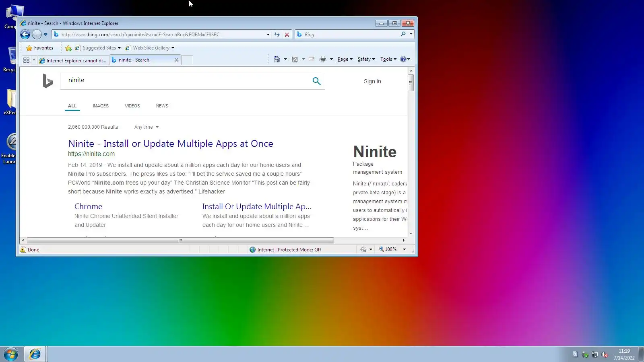This screenshot has width=644, height=362.
Task: Click the Internet | Protected Mode: Off zone
Action: tap(285, 250)
